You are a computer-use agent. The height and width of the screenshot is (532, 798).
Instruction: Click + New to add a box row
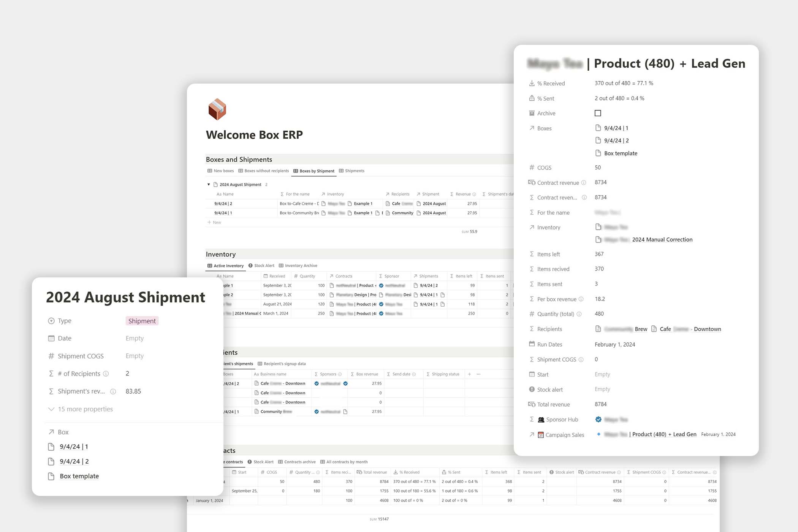214,222
